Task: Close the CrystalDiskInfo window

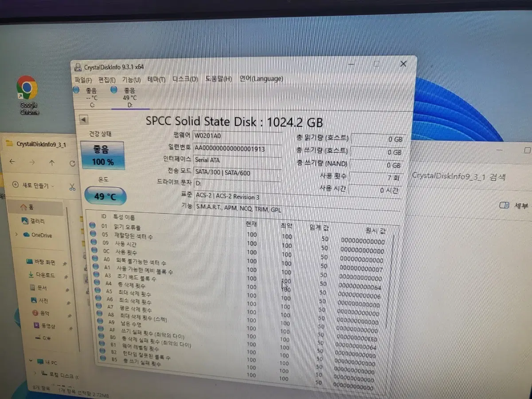Action: (x=403, y=64)
